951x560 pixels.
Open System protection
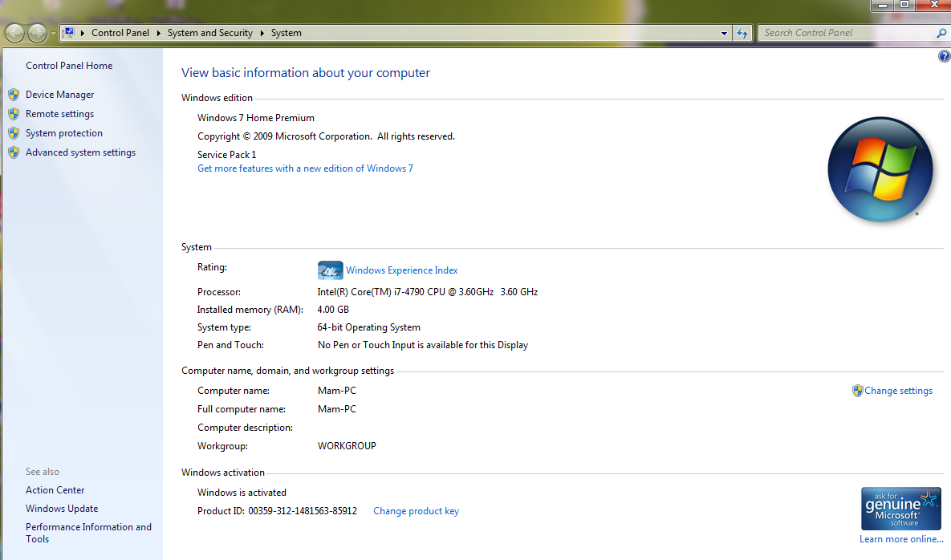click(x=63, y=133)
